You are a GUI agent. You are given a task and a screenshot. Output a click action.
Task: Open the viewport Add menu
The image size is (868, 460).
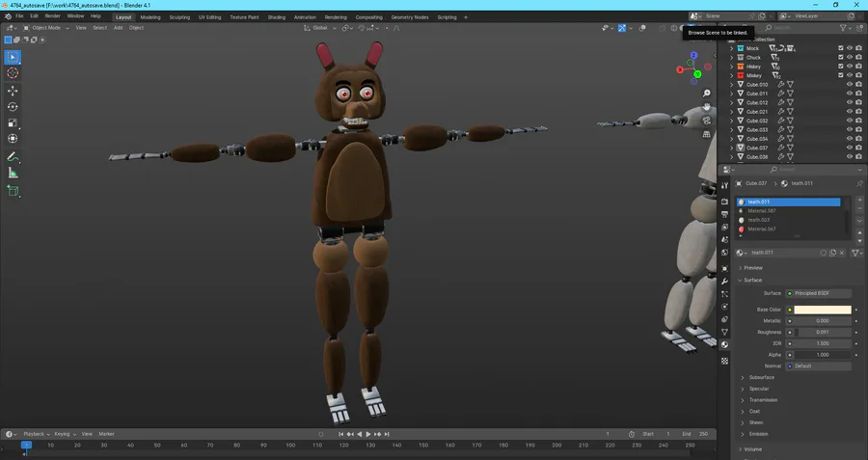(118, 28)
